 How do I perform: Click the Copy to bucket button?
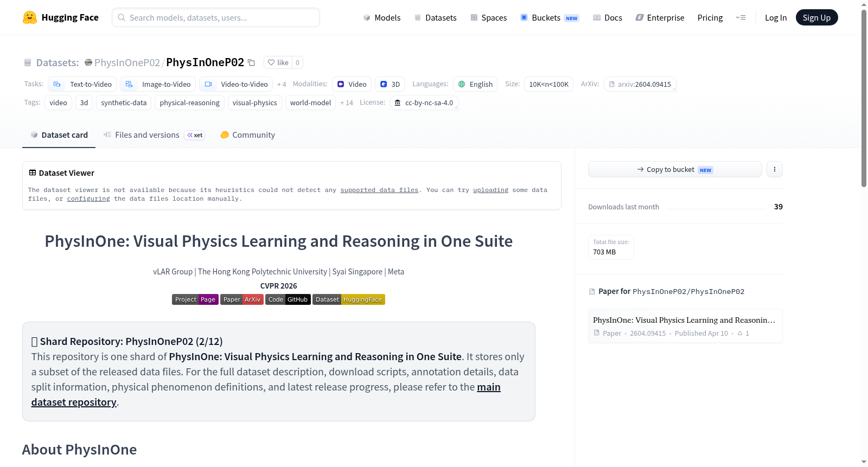click(x=675, y=169)
